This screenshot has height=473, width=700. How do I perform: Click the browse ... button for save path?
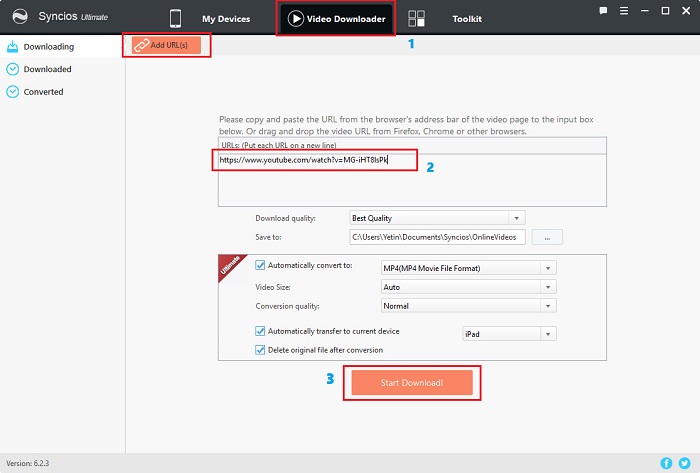click(x=547, y=237)
